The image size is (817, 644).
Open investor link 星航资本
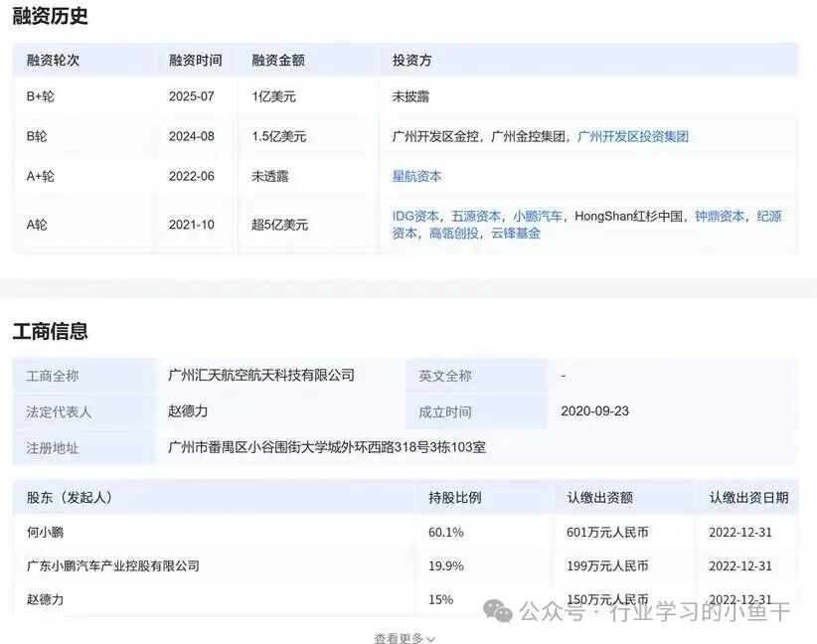416,176
